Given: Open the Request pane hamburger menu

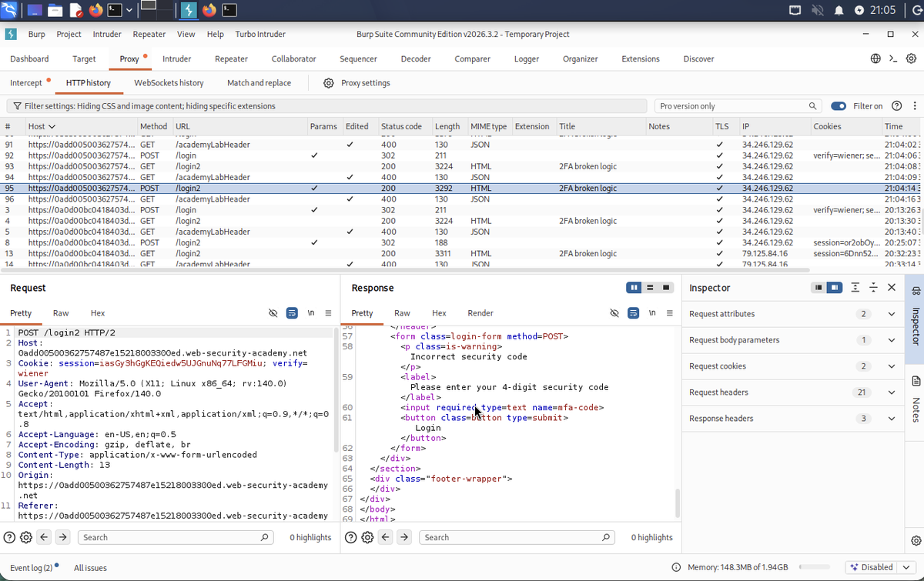Looking at the screenshot, I should pyautogui.click(x=328, y=313).
